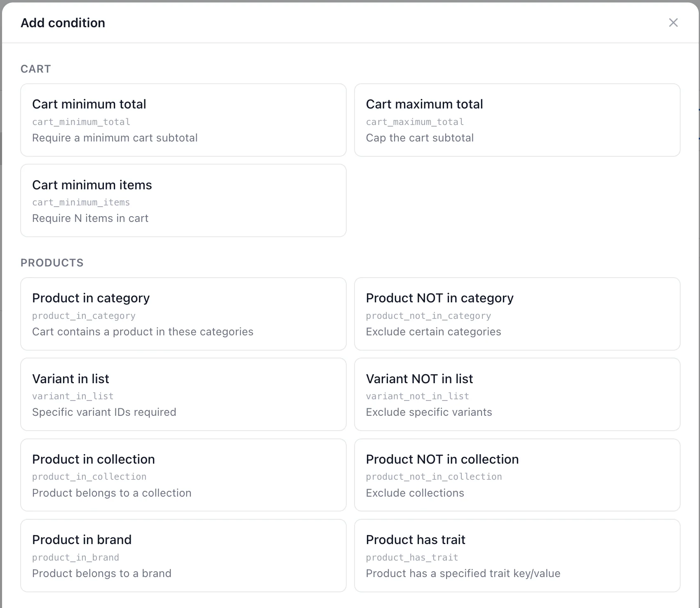Click the product_in_brand code label
This screenshot has width=700, height=608.
[75, 558]
